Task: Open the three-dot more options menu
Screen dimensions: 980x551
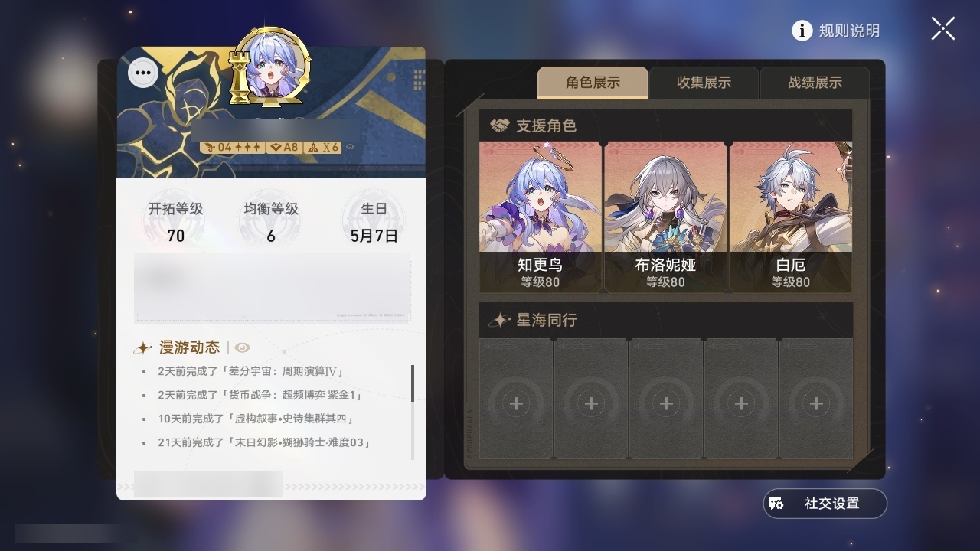Action: [x=143, y=73]
